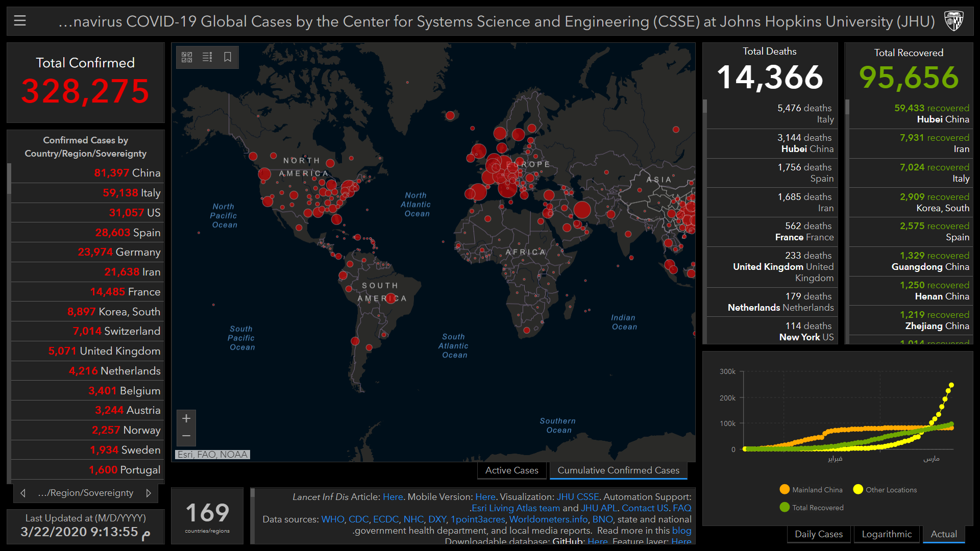Open Esri Living Atlas team link
The width and height of the screenshot is (980, 551).
click(x=516, y=508)
